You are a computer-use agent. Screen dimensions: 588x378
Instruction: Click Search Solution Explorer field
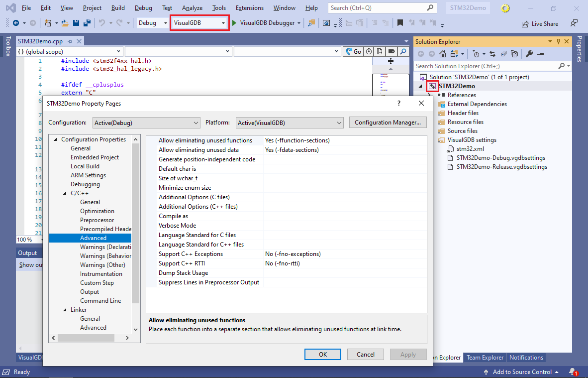493,66
